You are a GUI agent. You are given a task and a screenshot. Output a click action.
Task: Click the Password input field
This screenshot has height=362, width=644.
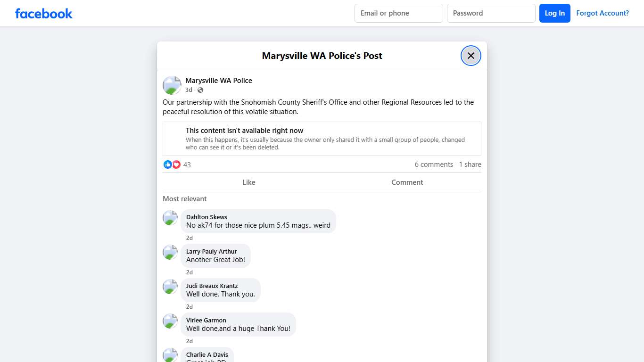[491, 13]
